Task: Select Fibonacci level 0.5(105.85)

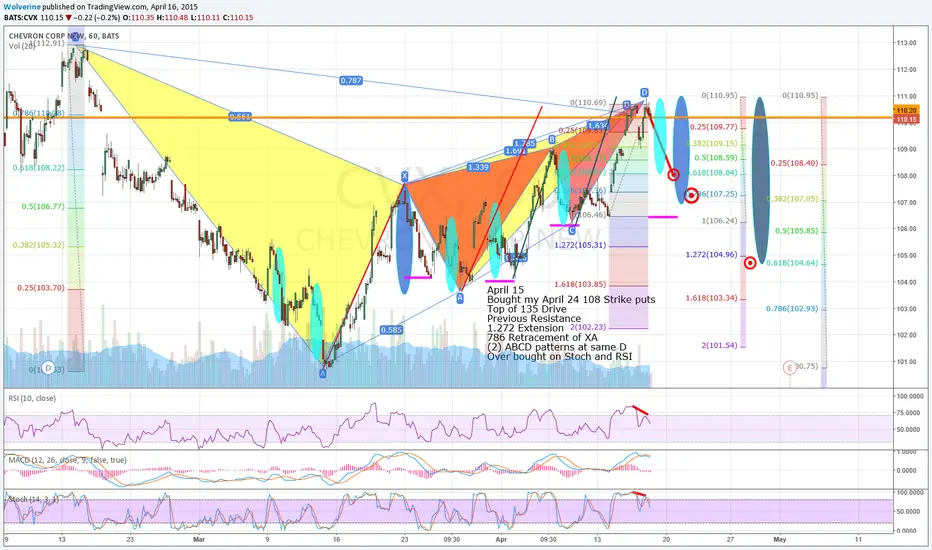Action: pyautogui.click(x=796, y=231)
